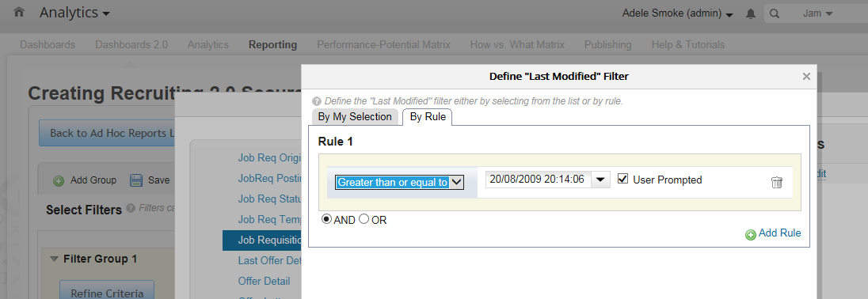This screenshot has height=299, width=868.
Task: Open Help & Tutorials tab
Action: pos(687,45)
